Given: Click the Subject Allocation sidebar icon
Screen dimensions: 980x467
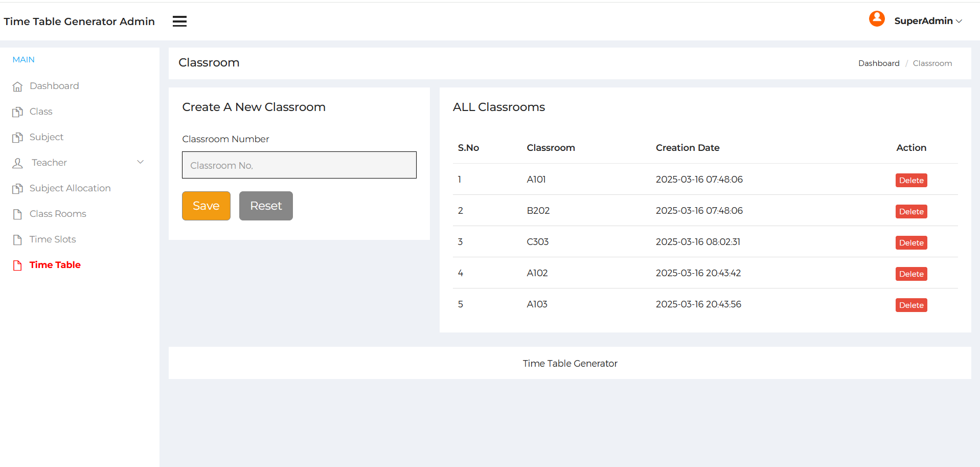Looking at the screenshot, I should click(17, 189).
